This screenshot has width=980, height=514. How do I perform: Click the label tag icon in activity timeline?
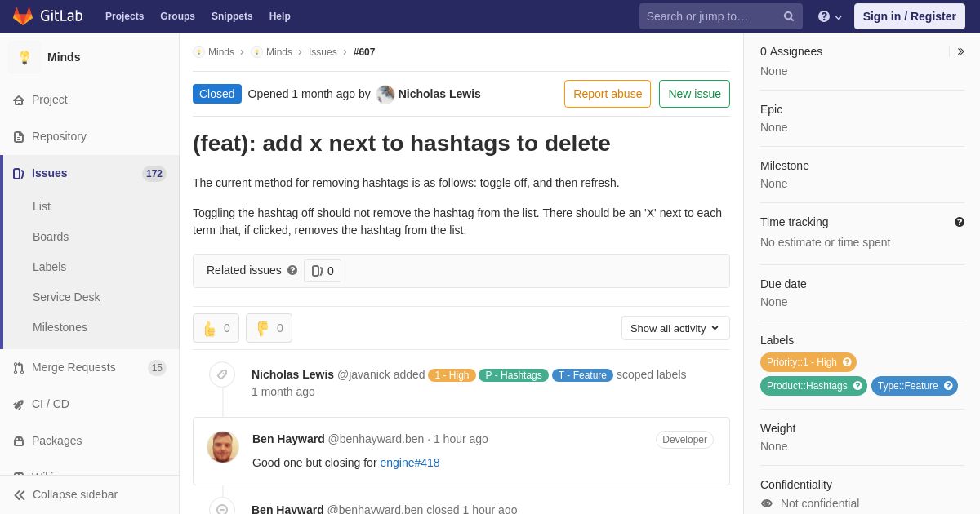(222, 374)
